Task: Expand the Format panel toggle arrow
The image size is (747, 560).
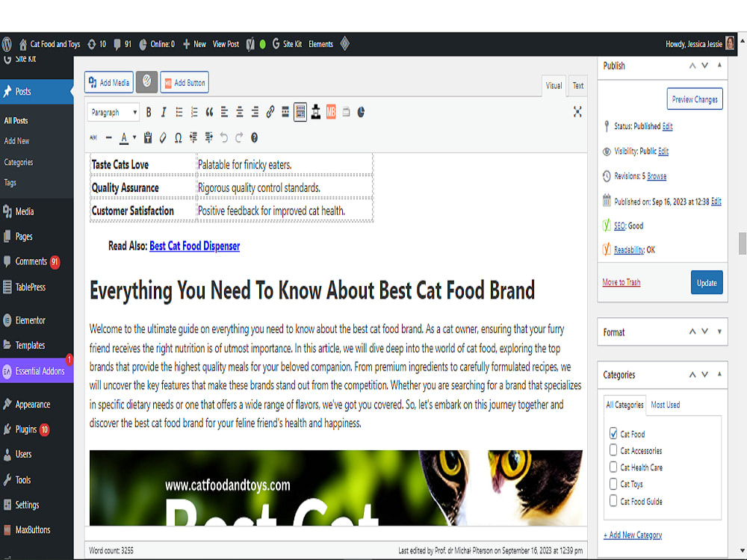Action: click(x=719, y=332)
